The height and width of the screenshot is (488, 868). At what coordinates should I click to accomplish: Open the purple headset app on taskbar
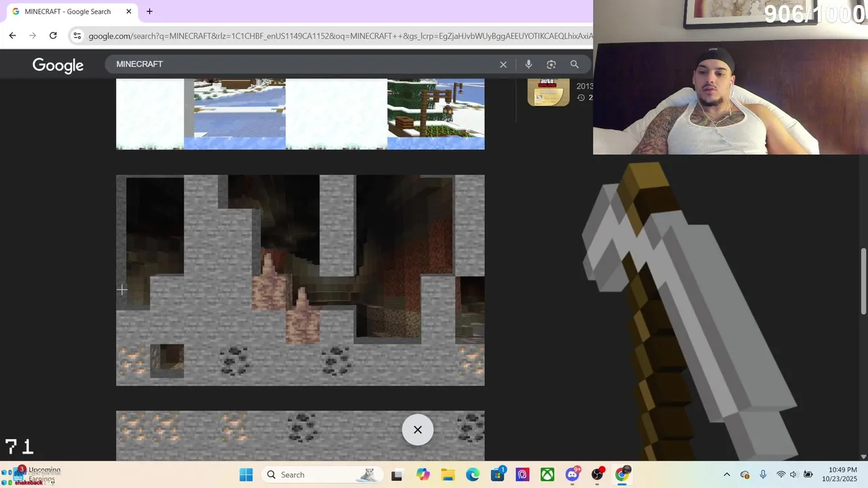coord(522,474)
